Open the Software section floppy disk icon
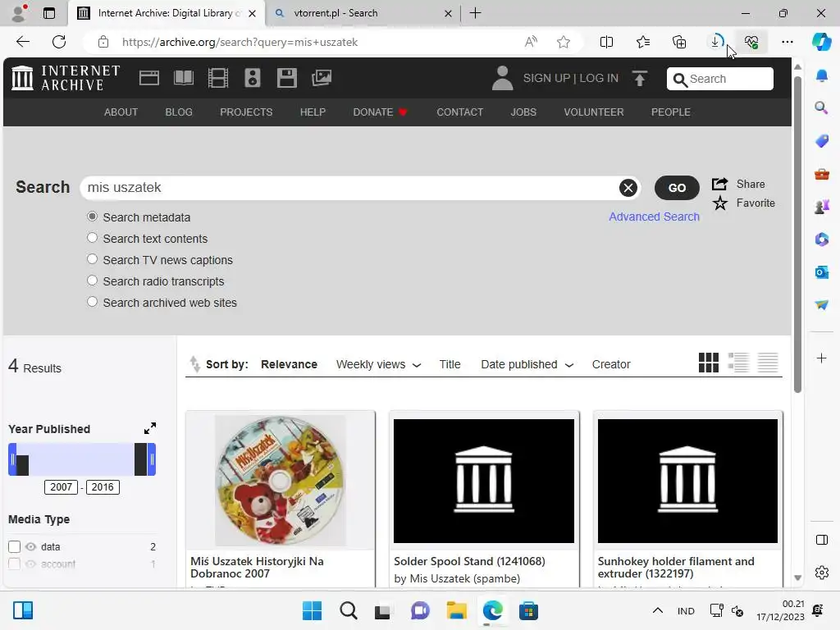Screen dimensions: 840x630 coord(286,78)
